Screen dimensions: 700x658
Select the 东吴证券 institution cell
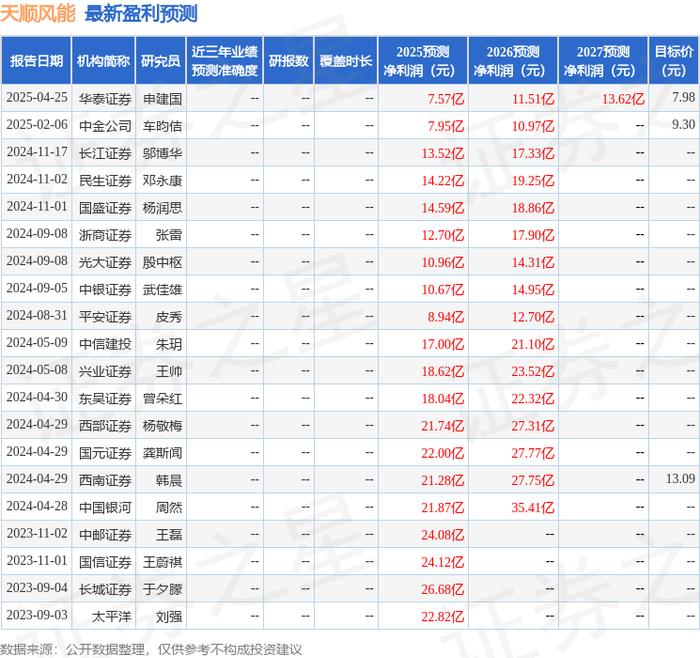pyautogui.click(x=105, y=398)
